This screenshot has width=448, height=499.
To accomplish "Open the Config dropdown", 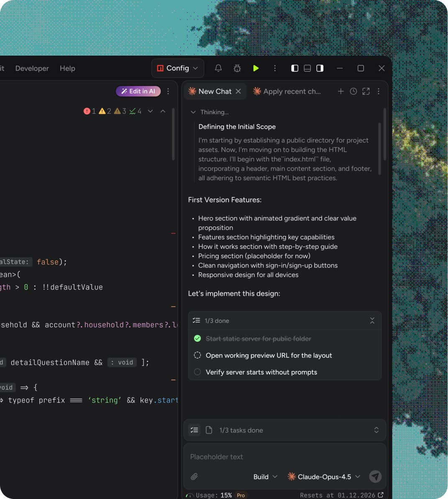I will pos(177,68).
